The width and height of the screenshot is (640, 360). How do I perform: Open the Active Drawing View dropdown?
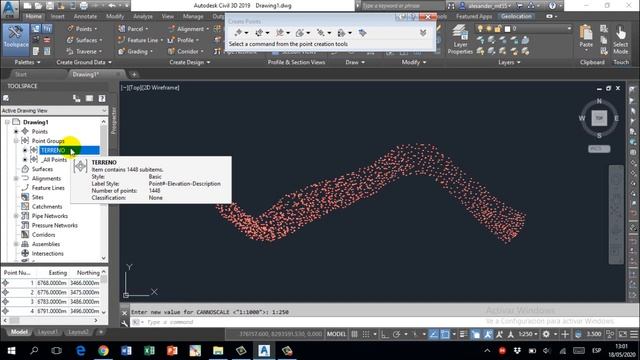(54, 111)
